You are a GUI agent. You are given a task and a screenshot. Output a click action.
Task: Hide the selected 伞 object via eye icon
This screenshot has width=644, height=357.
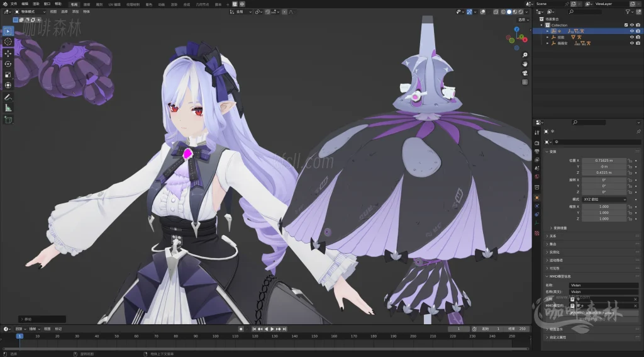(632, 31)
